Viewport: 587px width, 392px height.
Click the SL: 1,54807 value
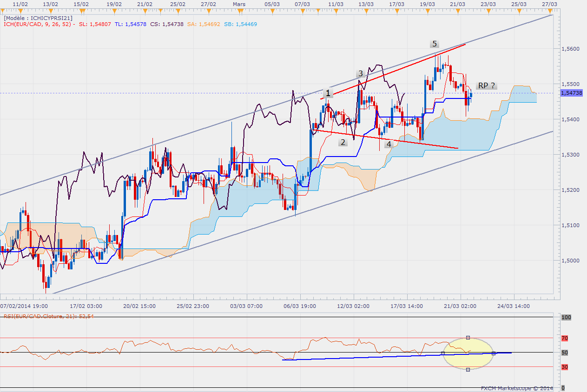pos(95,24)
